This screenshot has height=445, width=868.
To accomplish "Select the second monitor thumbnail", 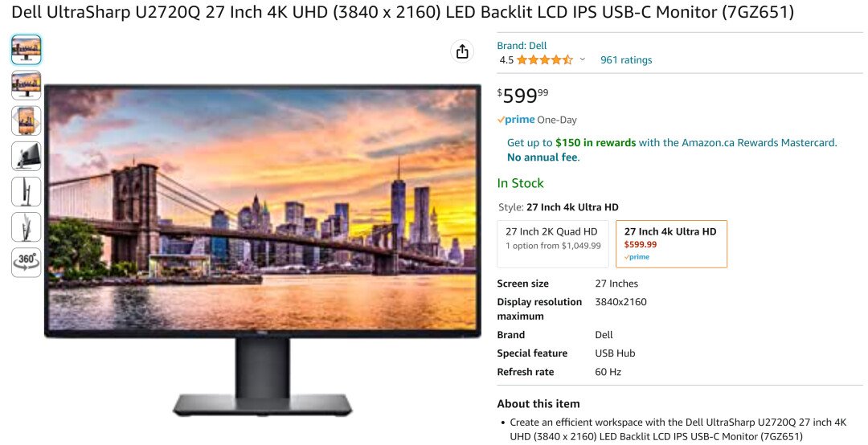I will 26,85.
